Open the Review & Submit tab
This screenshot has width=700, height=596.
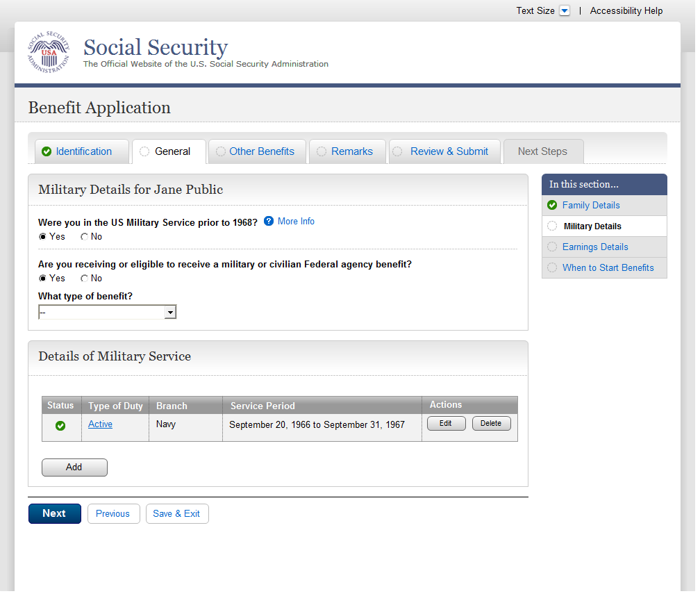(x=449, y=151)
